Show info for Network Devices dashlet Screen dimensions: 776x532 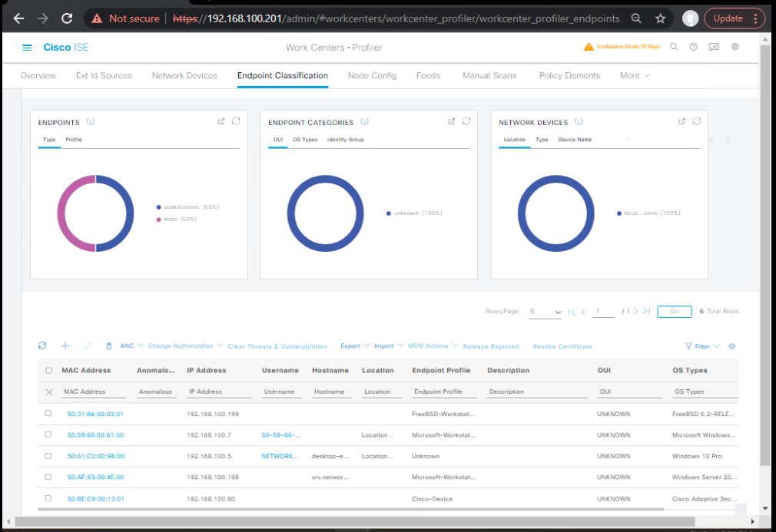pos(579,121)
